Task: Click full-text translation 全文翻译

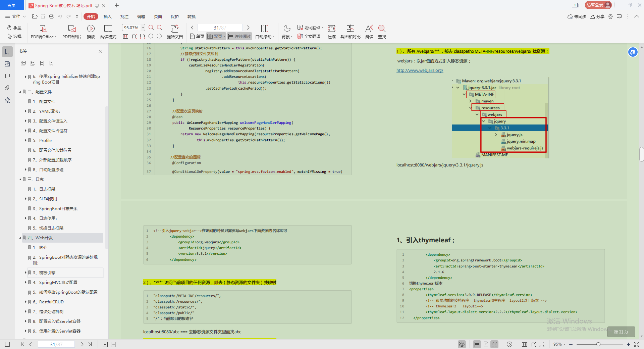Action: 309,36
